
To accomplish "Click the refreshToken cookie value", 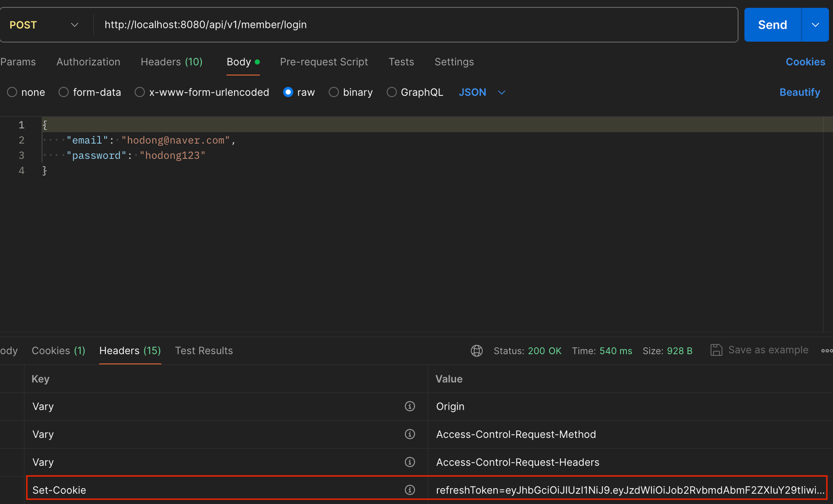I will coord(630,490).
